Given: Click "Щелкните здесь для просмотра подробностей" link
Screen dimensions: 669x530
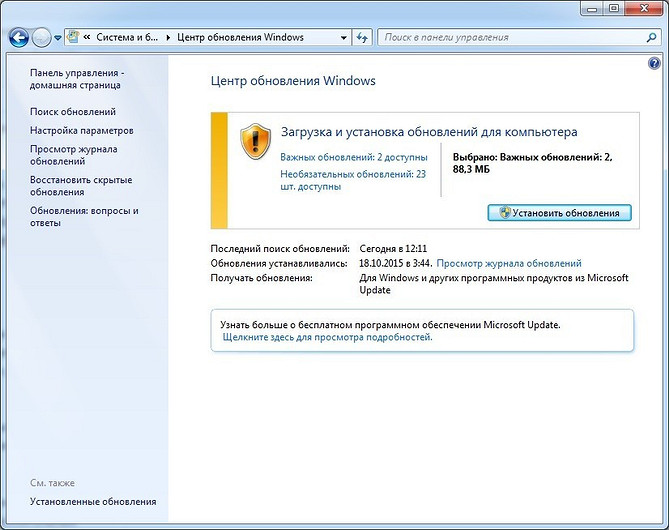Looking at the screenshot, I should click(x=321, y=338).
